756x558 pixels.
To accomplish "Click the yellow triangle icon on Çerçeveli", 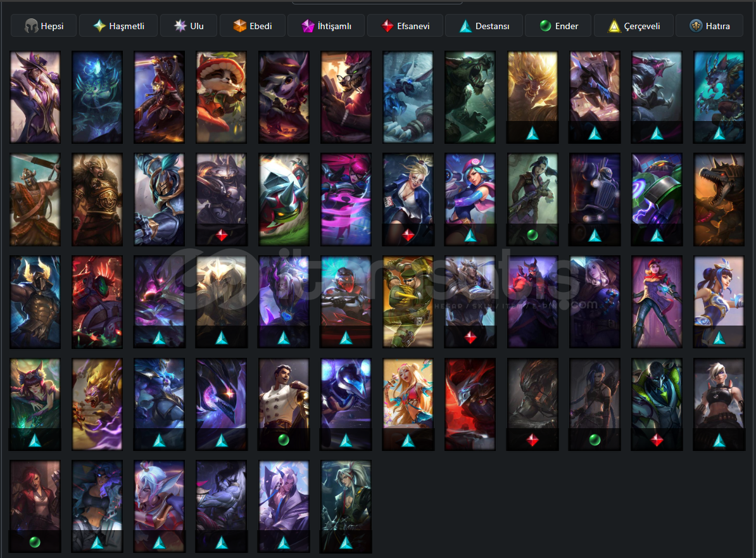I will [614, 26].
